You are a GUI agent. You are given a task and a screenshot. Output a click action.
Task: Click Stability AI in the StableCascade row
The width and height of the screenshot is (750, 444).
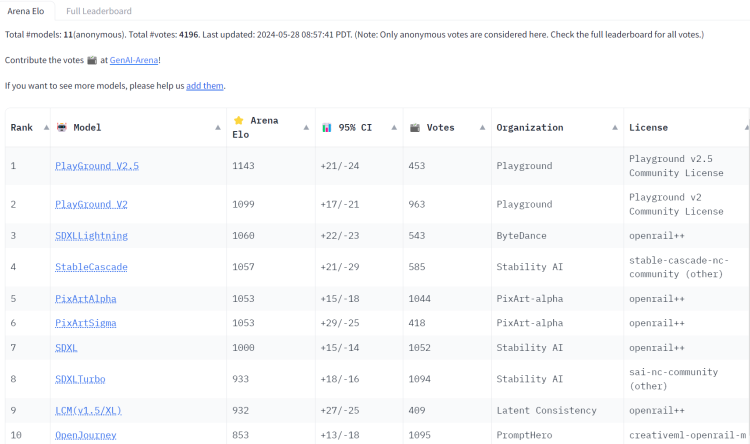click(529, 267)
